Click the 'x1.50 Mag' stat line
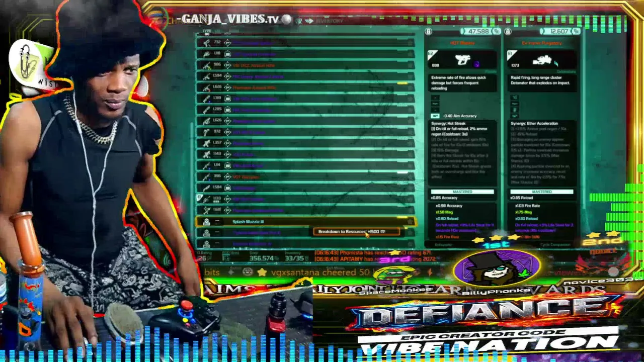Image resolution: width=644 pixels, height=362 pixels. [x=443, y=212]
